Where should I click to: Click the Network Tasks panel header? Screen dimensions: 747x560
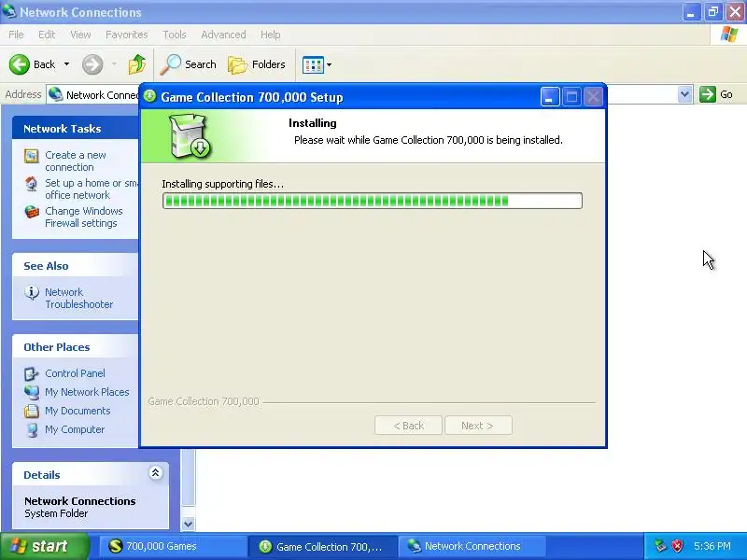point(76,129)
